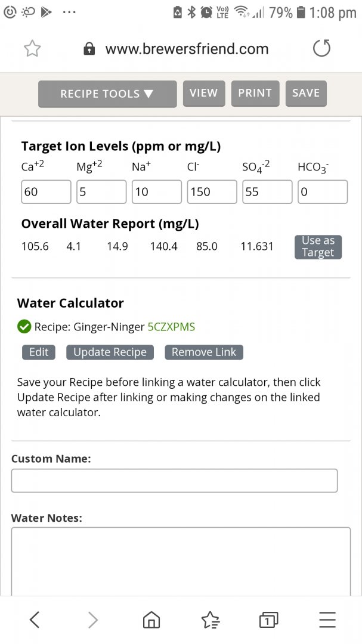Click the View button
The image size is (362, 644).
pos(204,93)
